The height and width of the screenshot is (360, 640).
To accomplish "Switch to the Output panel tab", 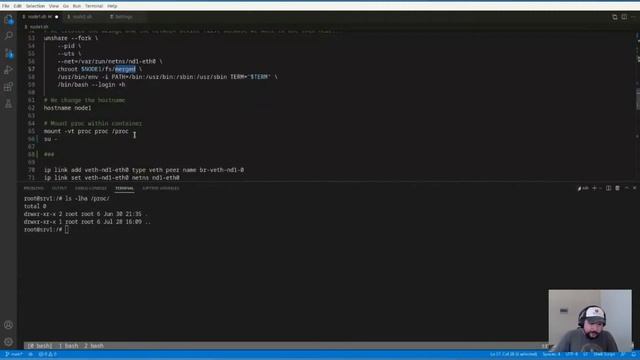I will tap(59, 188).
